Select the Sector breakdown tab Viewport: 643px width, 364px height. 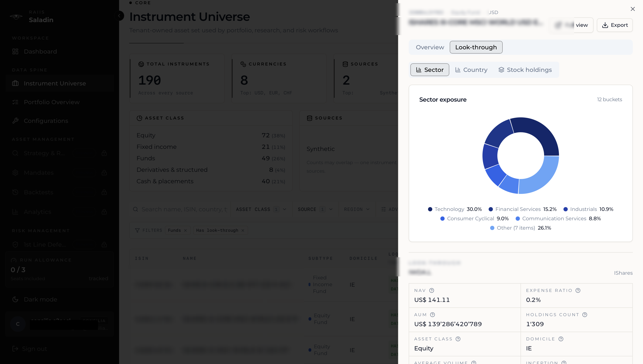(430, 70)
